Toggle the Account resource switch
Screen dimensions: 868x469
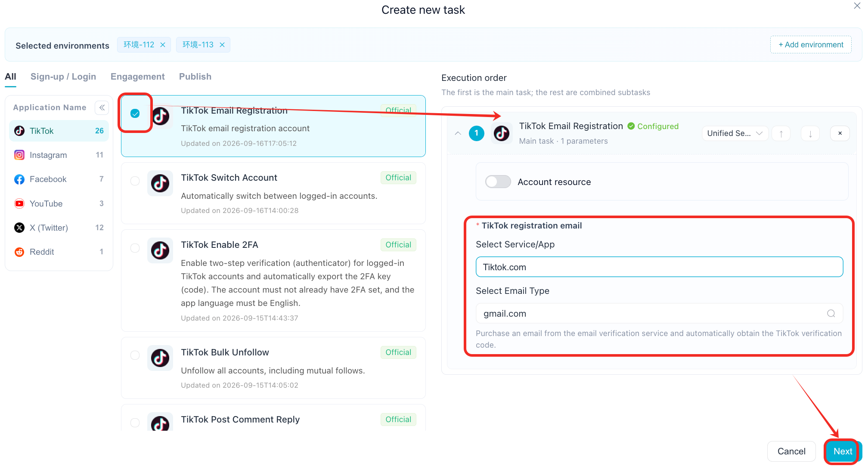click(498, 182)
